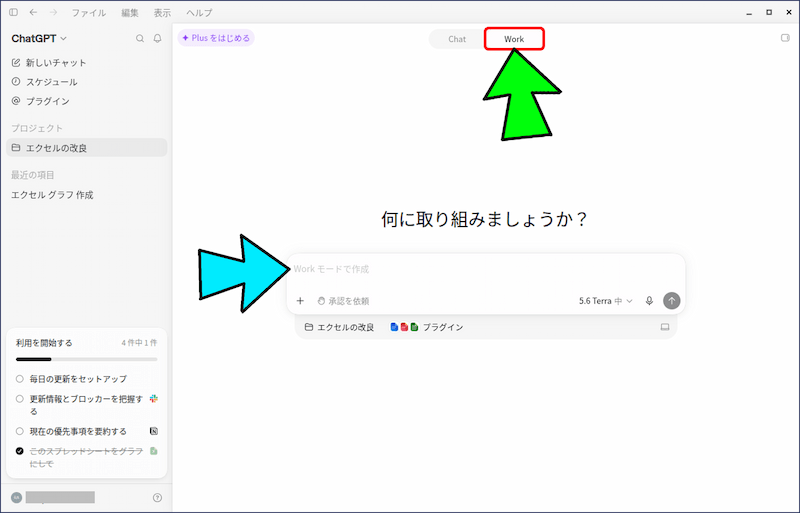Open the 編集 menu

tap(130, 13)
